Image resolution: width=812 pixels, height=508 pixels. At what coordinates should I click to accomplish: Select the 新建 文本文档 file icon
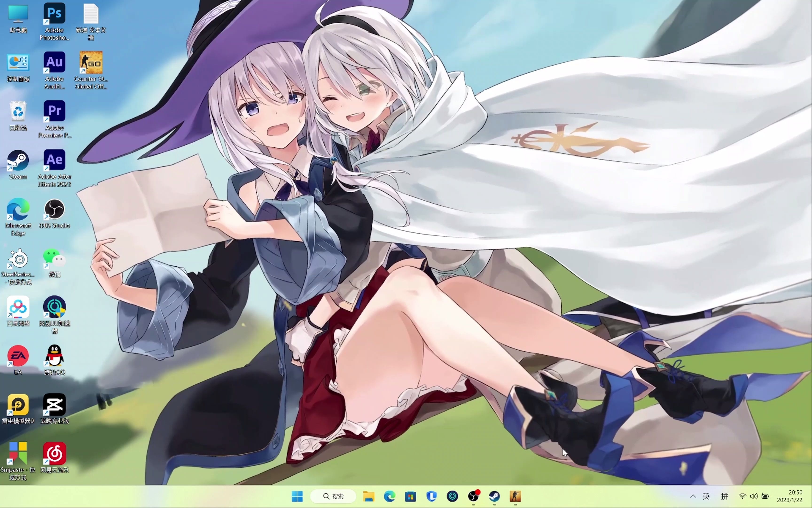(x=91, y=21)
